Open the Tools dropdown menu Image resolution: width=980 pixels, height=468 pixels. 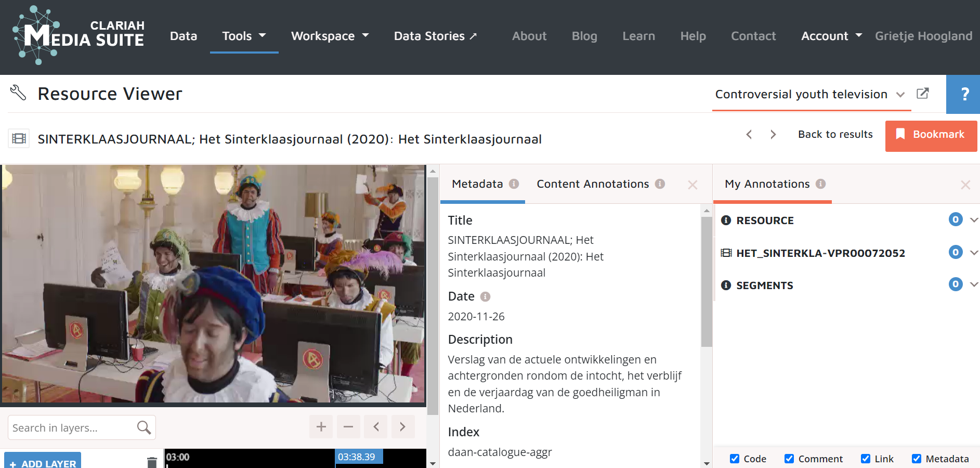[244, 36]
